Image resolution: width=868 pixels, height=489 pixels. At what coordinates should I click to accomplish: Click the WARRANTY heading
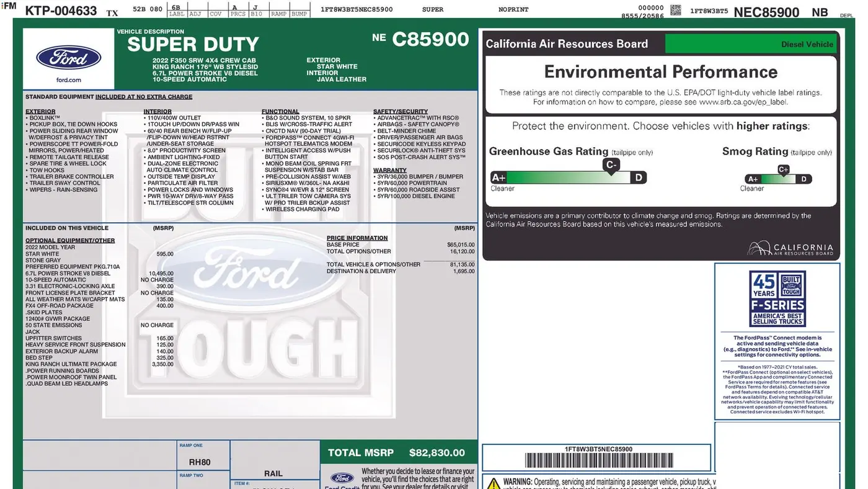click(x=390, y=170)
